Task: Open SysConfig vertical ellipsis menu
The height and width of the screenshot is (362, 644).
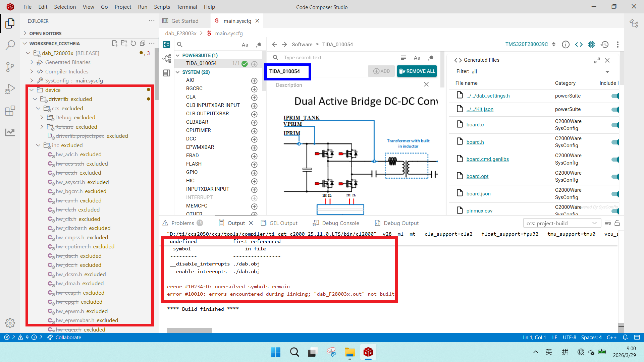Action: 618,44
